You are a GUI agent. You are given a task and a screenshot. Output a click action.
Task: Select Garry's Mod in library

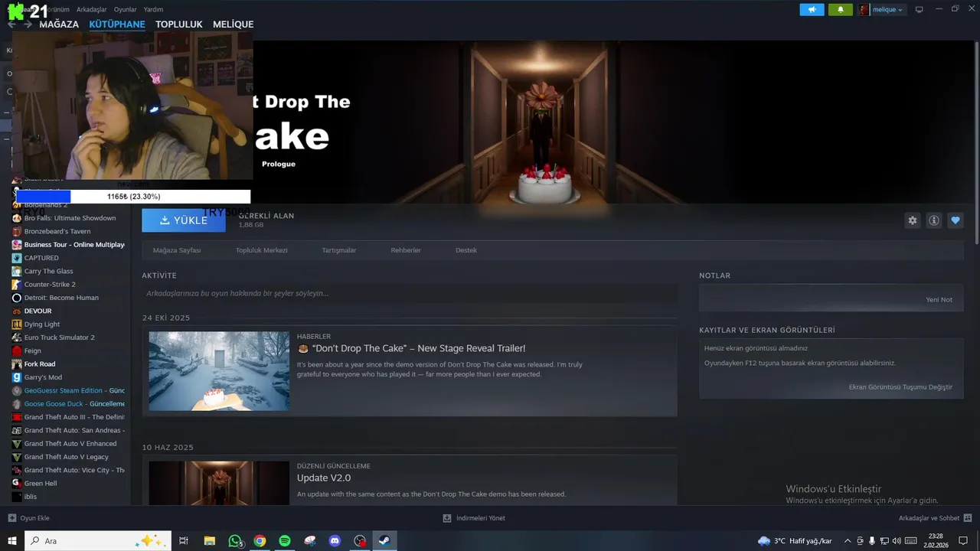[43, 377]
